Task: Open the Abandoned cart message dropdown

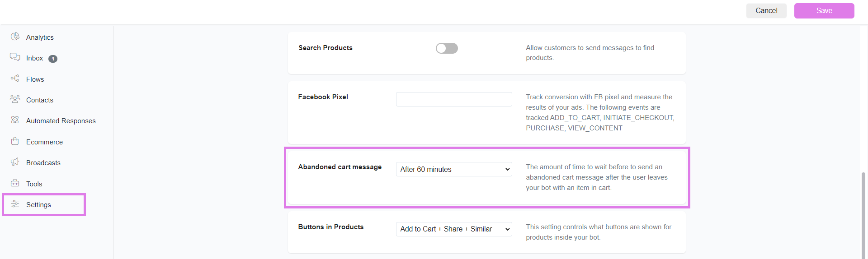Action: click(x=454, y=169)
